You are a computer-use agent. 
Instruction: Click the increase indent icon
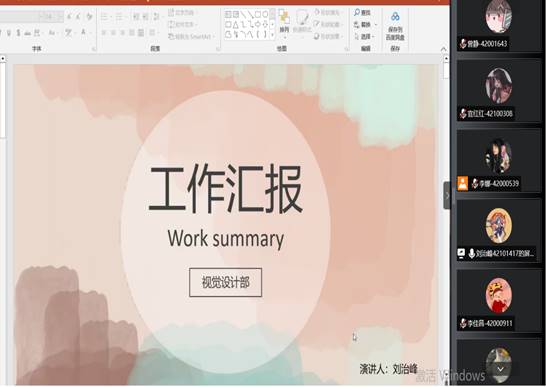146,16
